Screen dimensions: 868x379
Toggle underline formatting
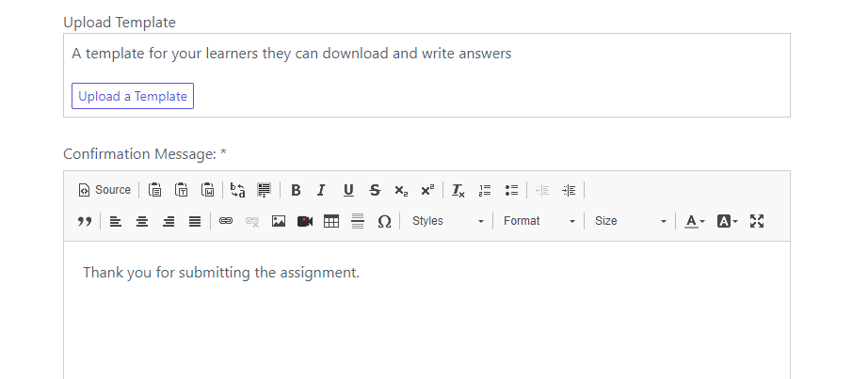pos(348,190)
